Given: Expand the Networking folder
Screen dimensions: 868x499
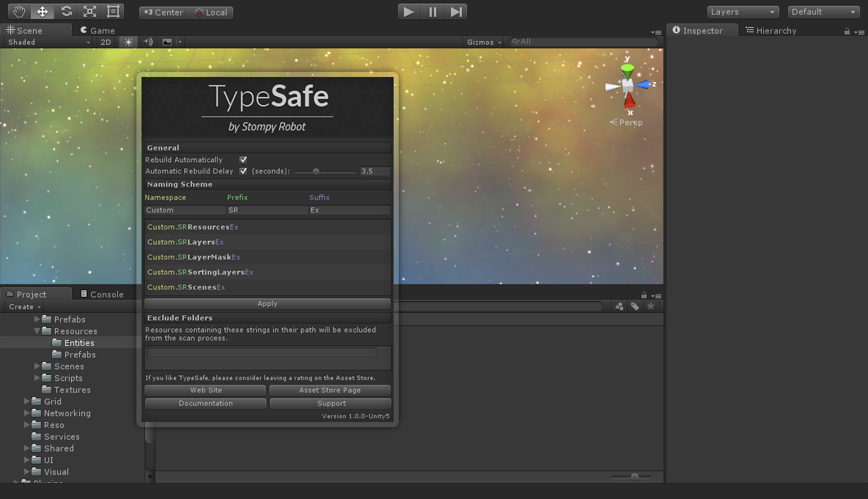Looking at the screenshot, I should pyautogui.click(x=26, y=413).
